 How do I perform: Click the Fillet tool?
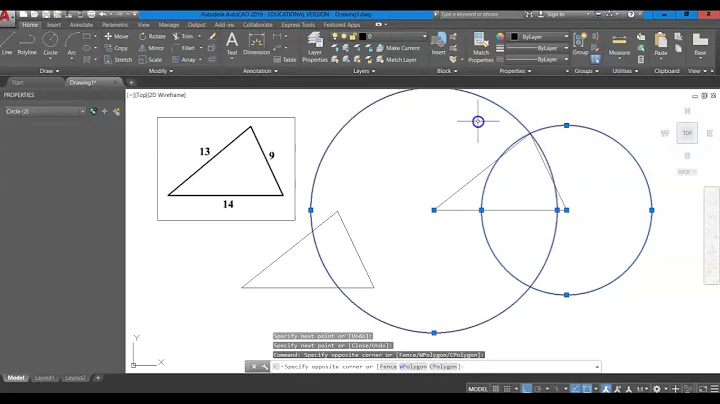click(183, 48)
